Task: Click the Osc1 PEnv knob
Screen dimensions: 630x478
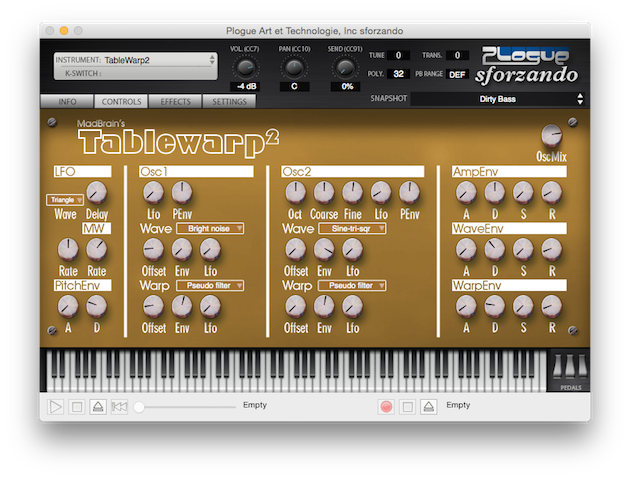Action: point(182,192)
